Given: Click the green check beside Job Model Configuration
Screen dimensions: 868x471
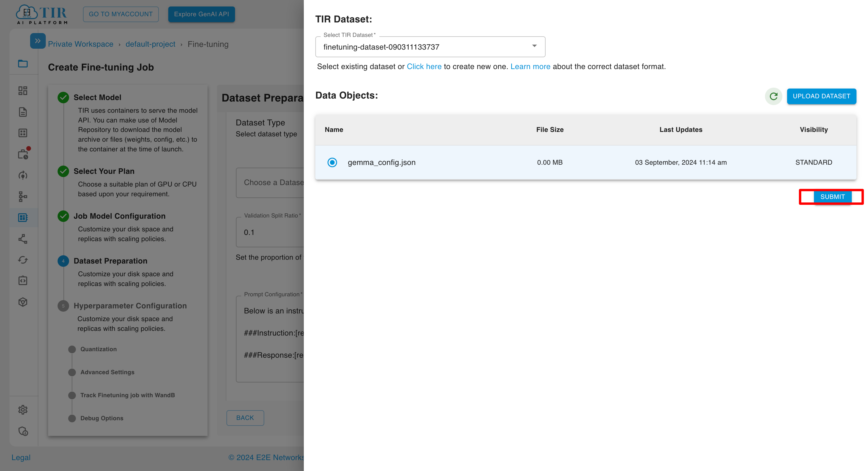Looking at the screenshot, I should (x=63, y=216).
